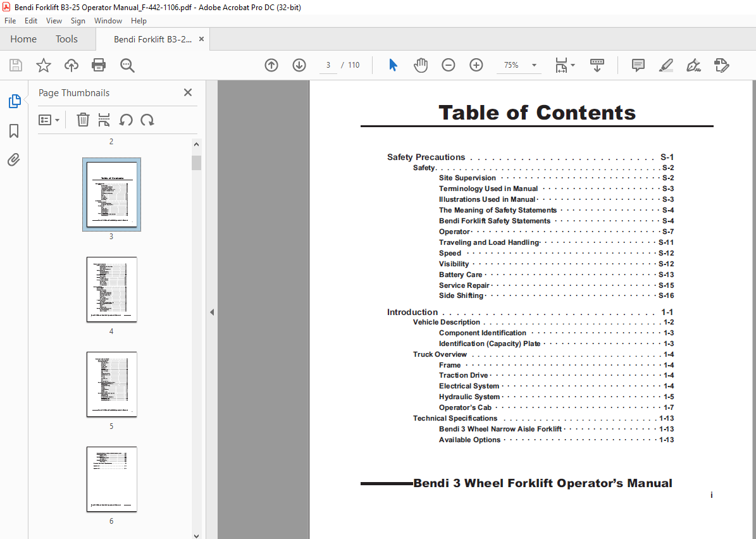Image resolution: width=756 pixels, height=539 pixels.
Task: Add file to starred favorites
Action: [44, 65]
